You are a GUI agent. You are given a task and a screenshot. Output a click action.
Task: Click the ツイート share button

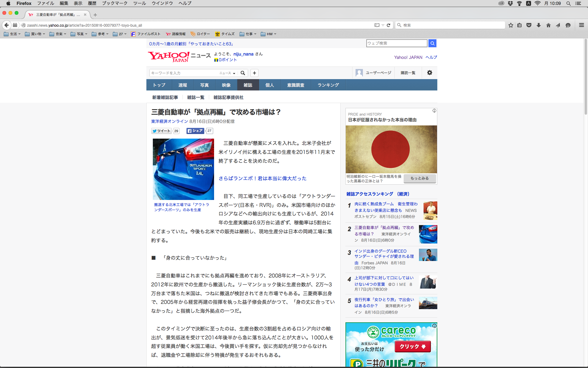pos(161,131)
